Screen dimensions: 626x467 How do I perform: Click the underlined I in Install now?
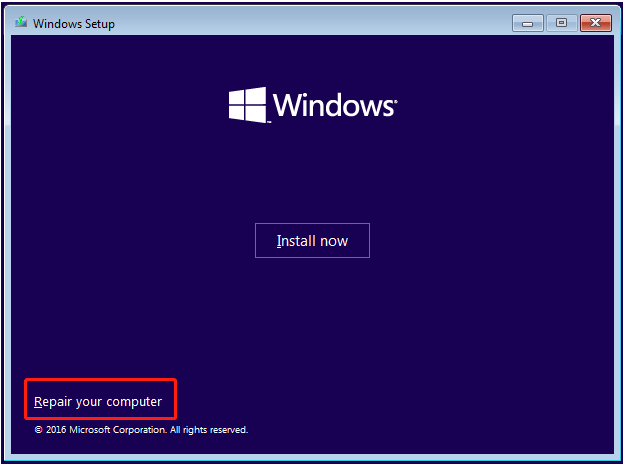tap(278, 241)
